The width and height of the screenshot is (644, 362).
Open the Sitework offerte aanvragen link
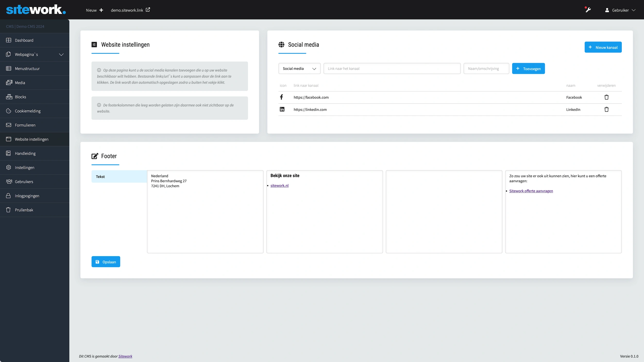tap(531, 191)
